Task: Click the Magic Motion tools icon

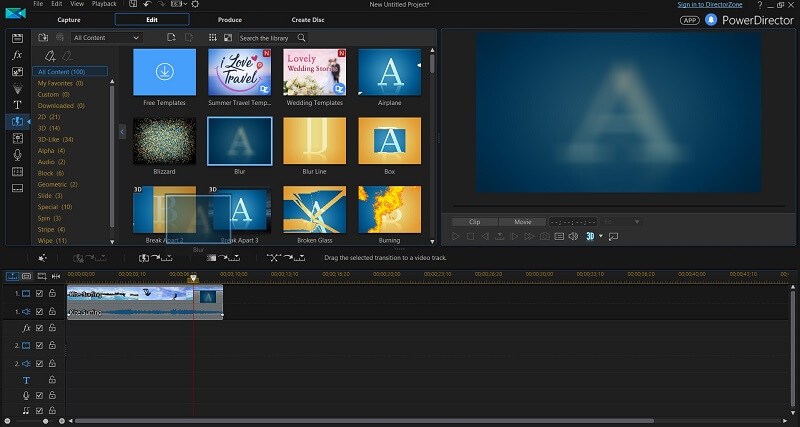Action: [x=42, y=258]
